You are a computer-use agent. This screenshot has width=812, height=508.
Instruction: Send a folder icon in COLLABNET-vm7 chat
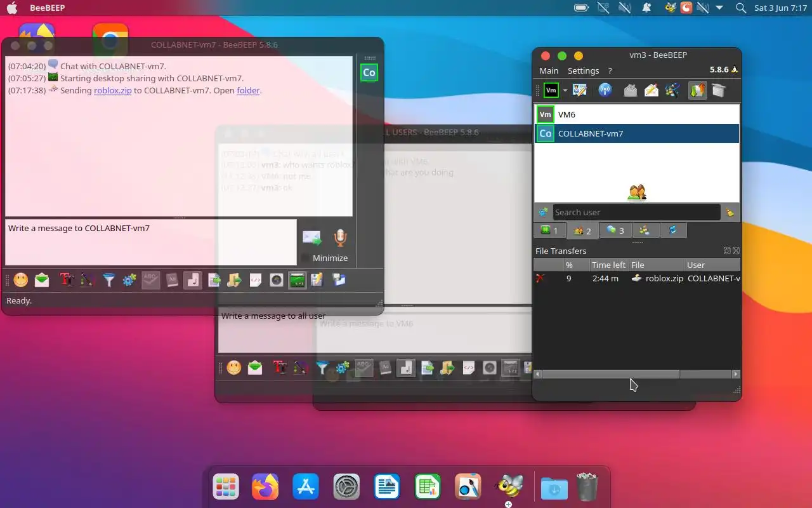(x=235, y=280)
